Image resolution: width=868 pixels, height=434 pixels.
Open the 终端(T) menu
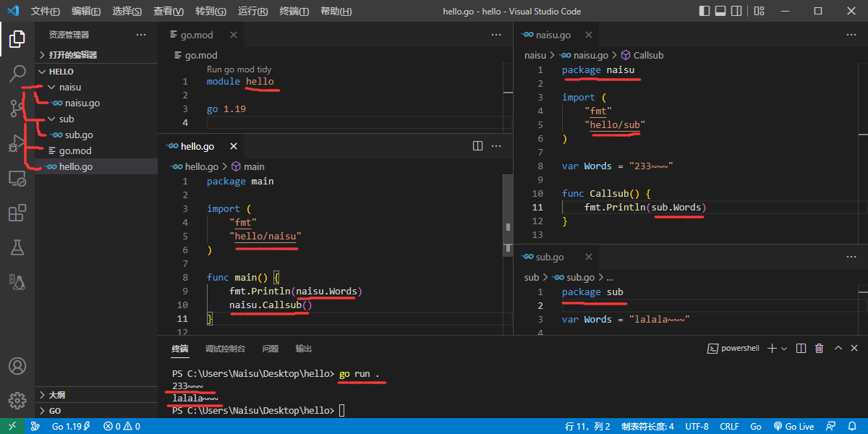point(294,12)
